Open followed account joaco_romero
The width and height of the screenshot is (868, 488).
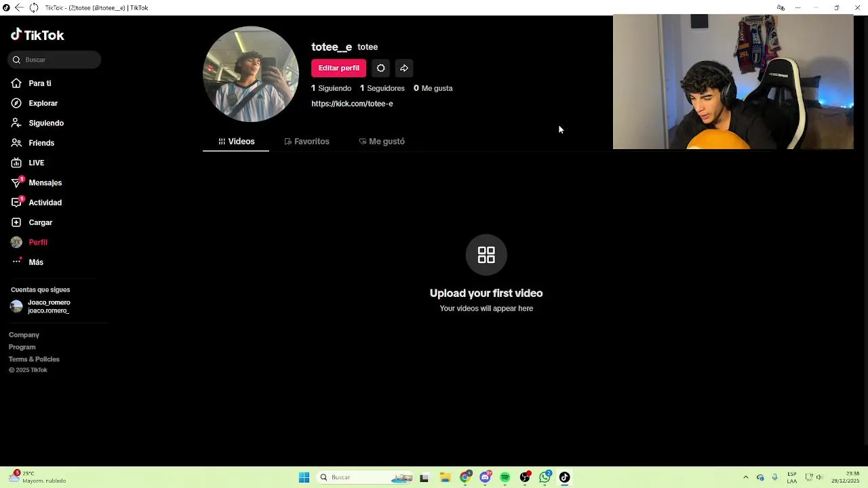coord(41,306)
